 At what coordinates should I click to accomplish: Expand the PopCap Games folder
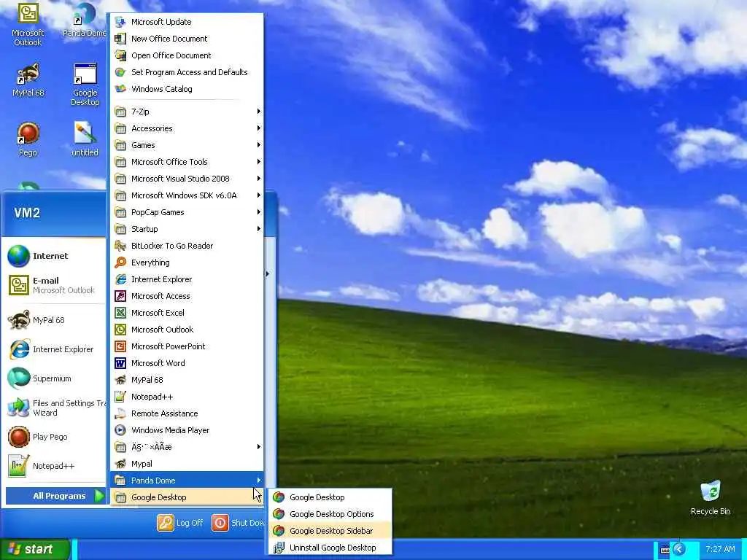[x=187, y=212]
